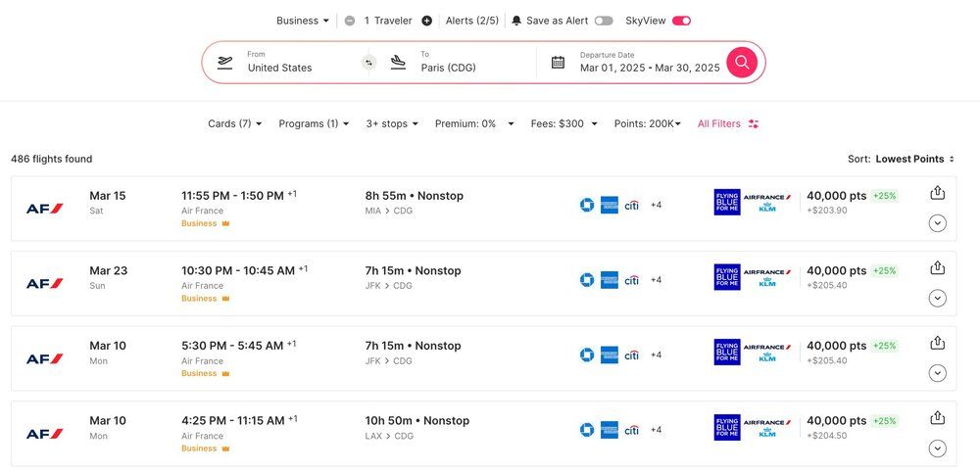Image resolution: width=980 pixels, height=473 pixels.
Task: Share the Mar 23 JFK flight
Action: (937, 268)
